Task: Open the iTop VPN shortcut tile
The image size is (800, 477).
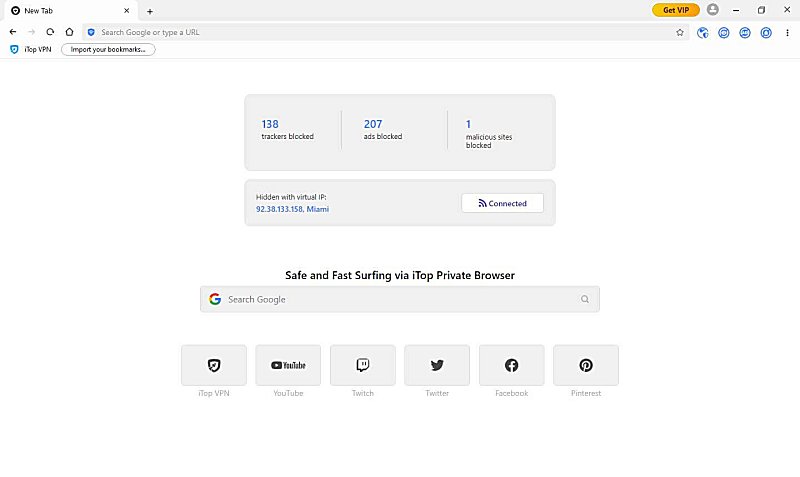Action: pos(214,365)
